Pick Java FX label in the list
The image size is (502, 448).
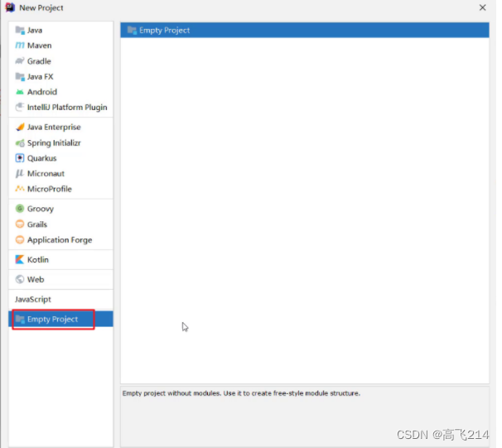41,76
